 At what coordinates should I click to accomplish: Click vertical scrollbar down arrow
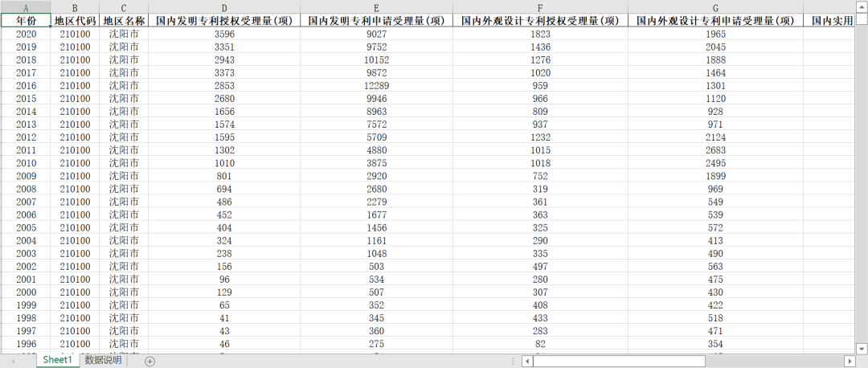pos(862,348)
